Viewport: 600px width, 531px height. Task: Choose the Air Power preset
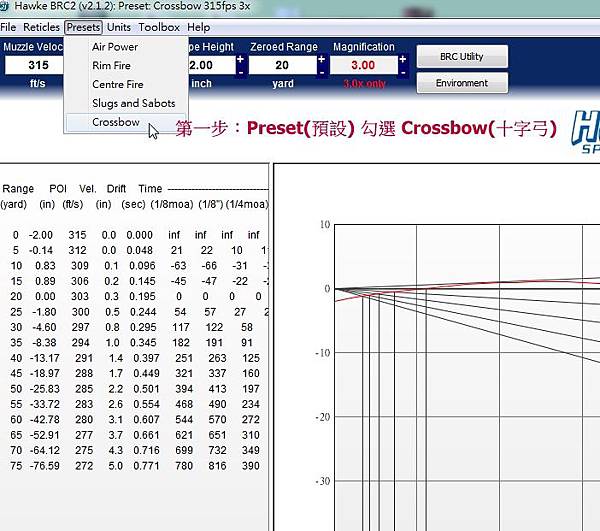coord(126,47)
